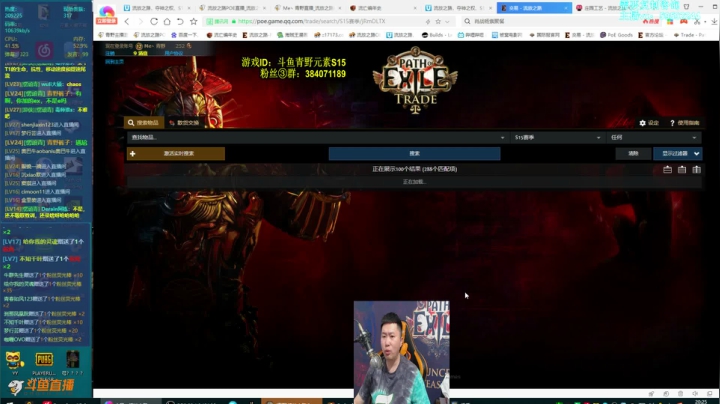Click the colorful browser logo icon
The height and width of the screenshot is (404, 720).
[107, 11]
